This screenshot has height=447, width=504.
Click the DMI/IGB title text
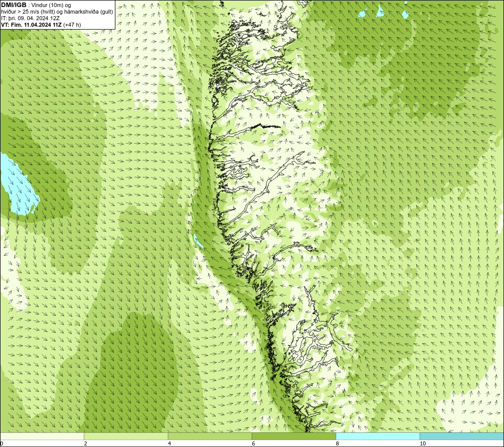point(14,5)
